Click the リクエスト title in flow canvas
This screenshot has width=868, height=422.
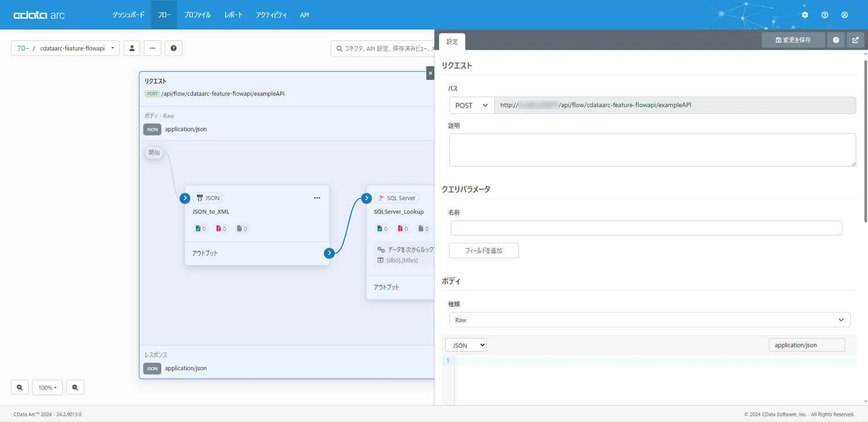coord(155,81)
